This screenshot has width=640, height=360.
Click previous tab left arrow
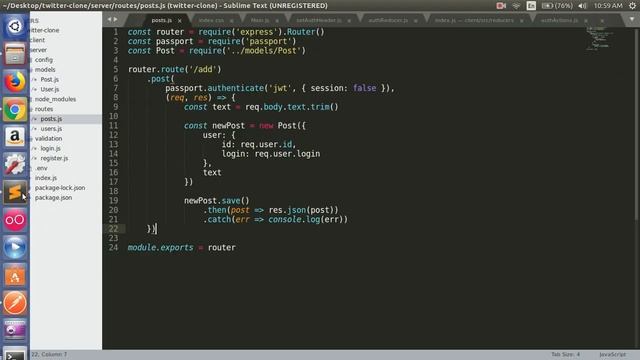coord(109,19)
